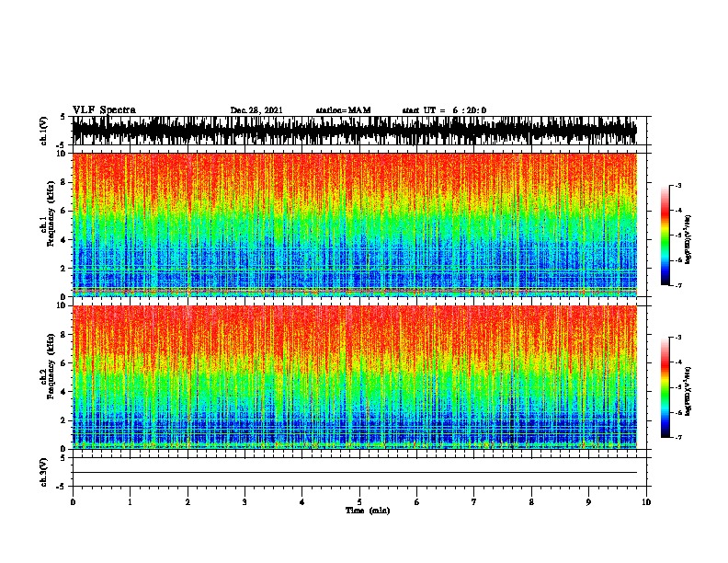Click the flat ch.3 voltage line

354,473
